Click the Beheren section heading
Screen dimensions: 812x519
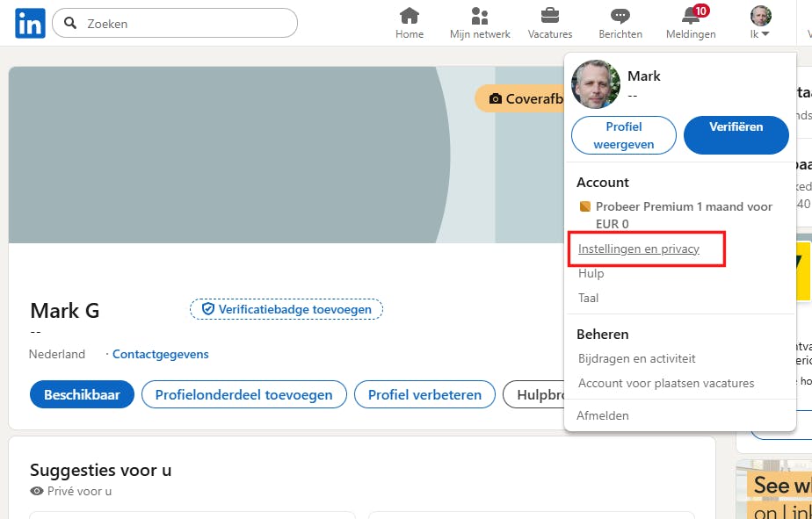[602, 335]
